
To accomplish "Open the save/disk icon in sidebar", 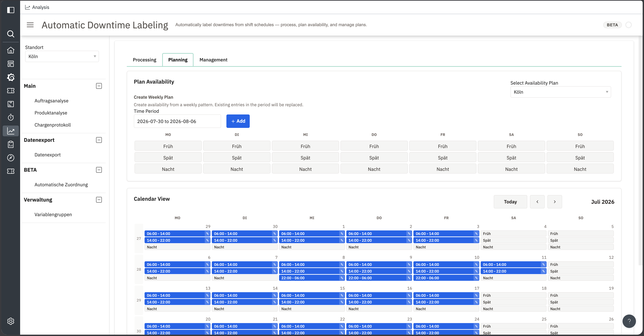I will click(x=11, y=104).
